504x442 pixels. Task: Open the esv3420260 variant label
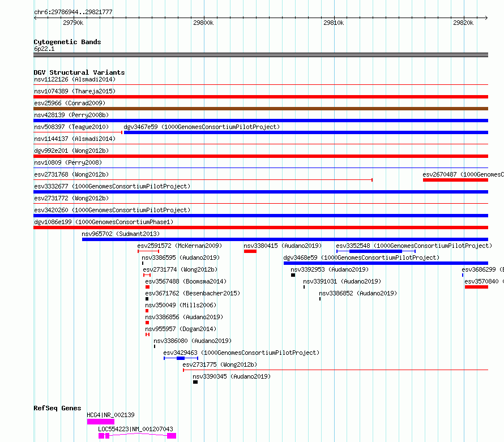(x=112, y=210)
